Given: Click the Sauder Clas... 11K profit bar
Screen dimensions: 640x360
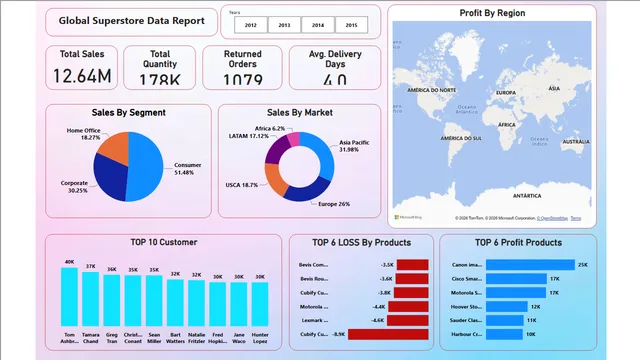Looking at the screenshot, I should (504, 320).
